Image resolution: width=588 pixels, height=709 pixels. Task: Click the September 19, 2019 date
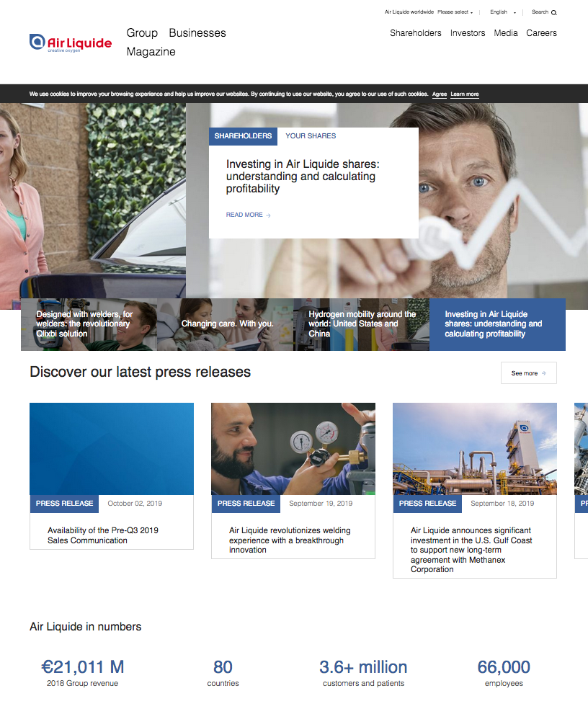click(x=321, y=504)
